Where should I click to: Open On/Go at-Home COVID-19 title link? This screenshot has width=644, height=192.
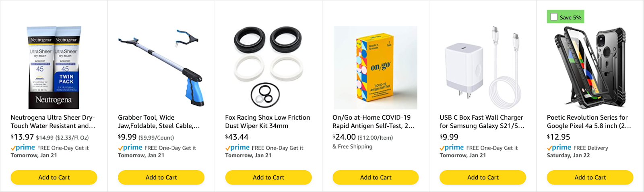click(x=374, y=121)
